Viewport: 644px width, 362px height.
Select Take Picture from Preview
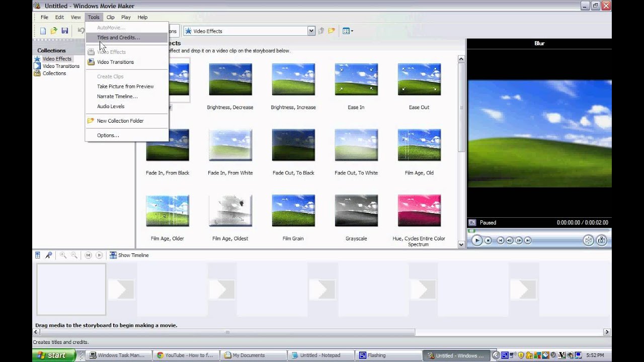click(x=127, y=86)
